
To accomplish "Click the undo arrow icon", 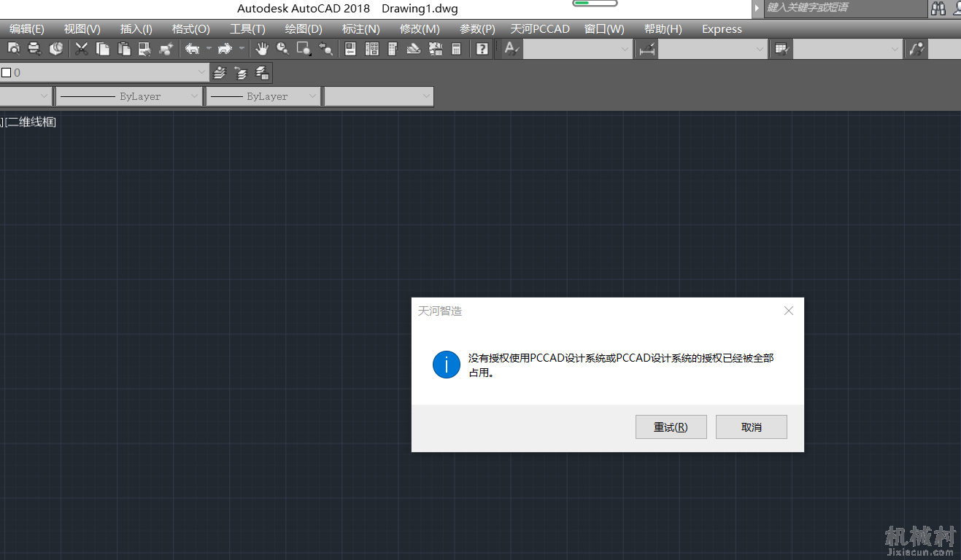I will (x=193, y=49).
